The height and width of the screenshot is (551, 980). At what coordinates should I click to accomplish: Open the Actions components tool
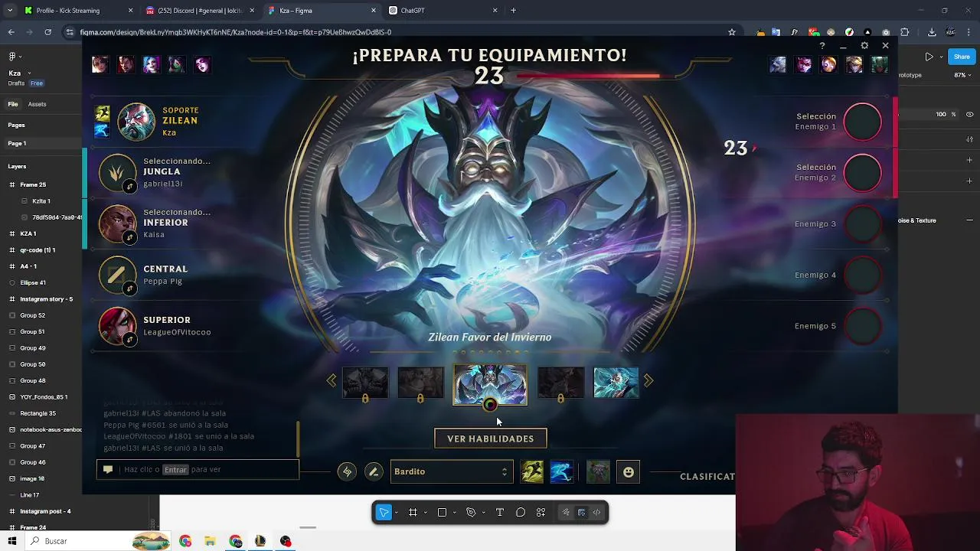(541, 513)
